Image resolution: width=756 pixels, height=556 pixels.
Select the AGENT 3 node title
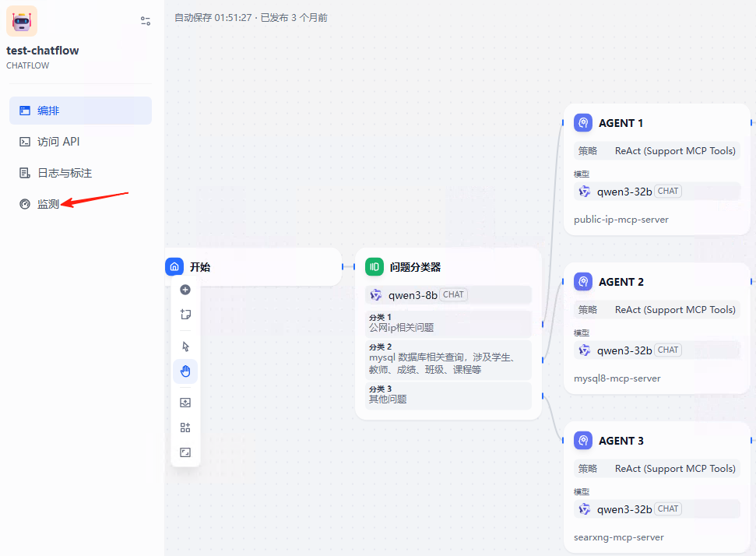coord(621,441)
